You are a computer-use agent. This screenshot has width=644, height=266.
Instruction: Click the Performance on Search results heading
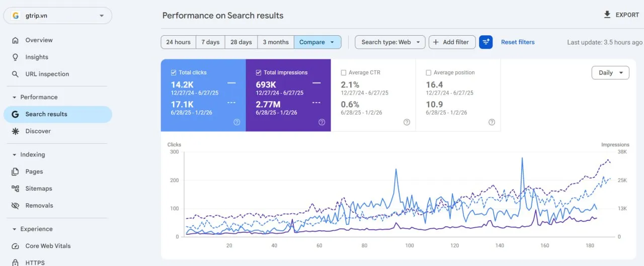coord(223,16)
